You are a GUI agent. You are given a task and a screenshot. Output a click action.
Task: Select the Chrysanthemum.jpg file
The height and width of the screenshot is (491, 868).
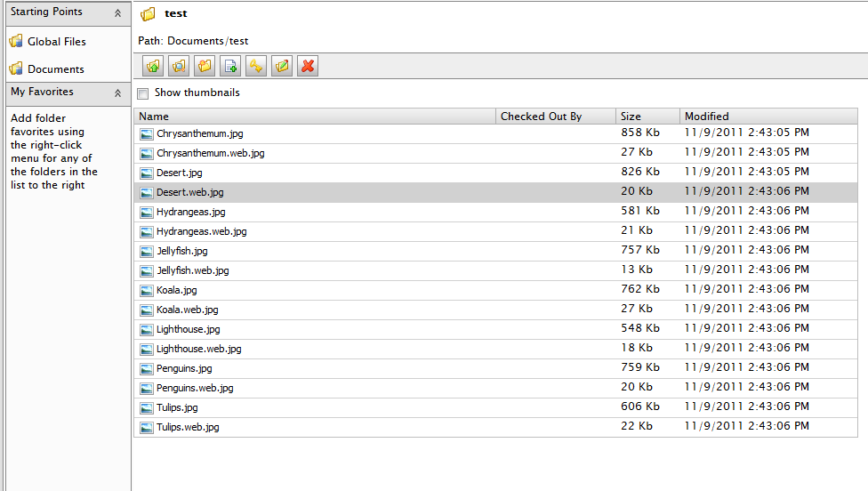coord(199,133)
